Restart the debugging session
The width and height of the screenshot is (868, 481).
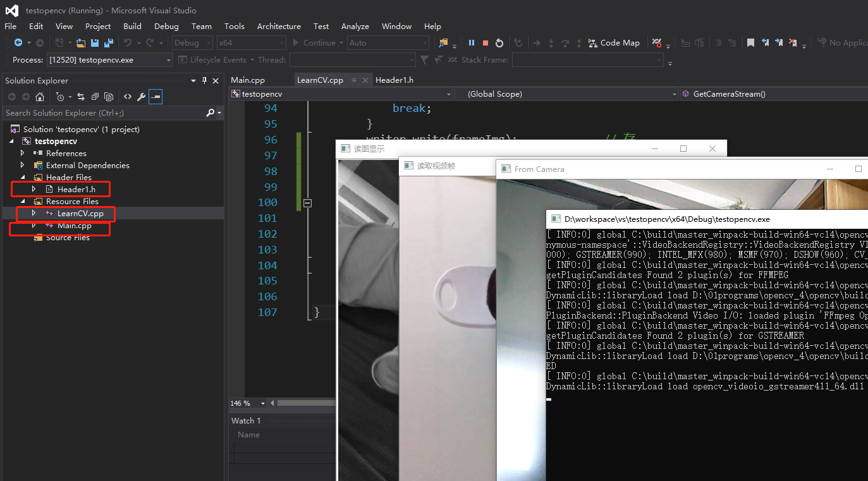point(499,43)
